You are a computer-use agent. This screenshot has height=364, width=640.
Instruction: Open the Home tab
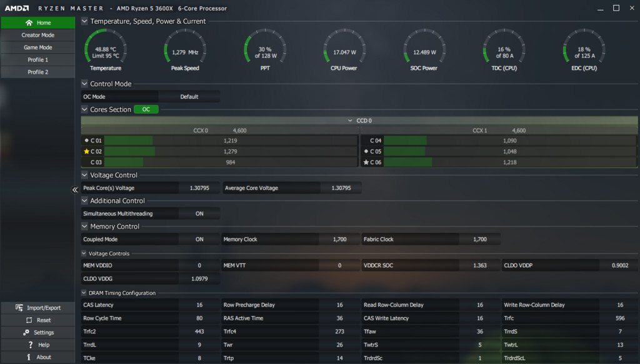point(38,23)
